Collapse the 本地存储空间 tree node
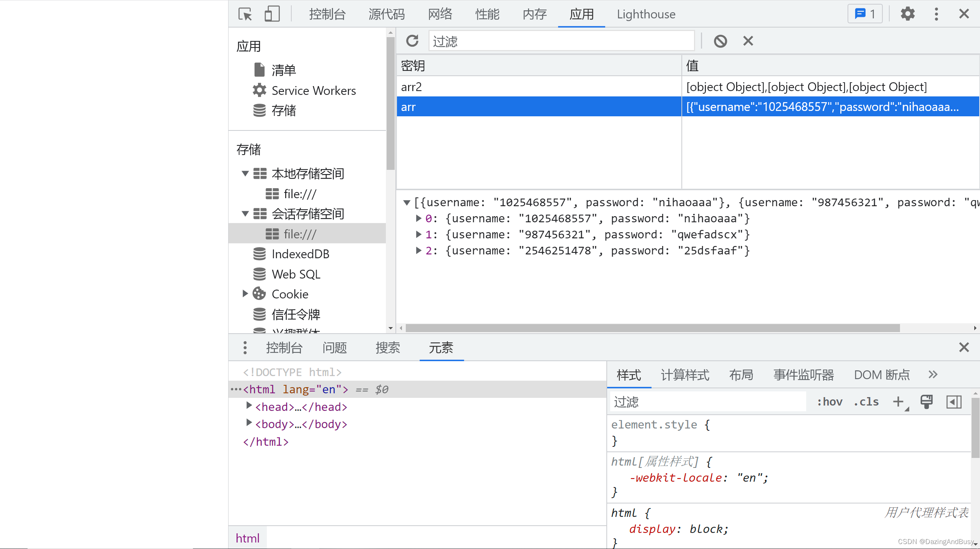This screenshot has width=980, height=549. (245, 174)
